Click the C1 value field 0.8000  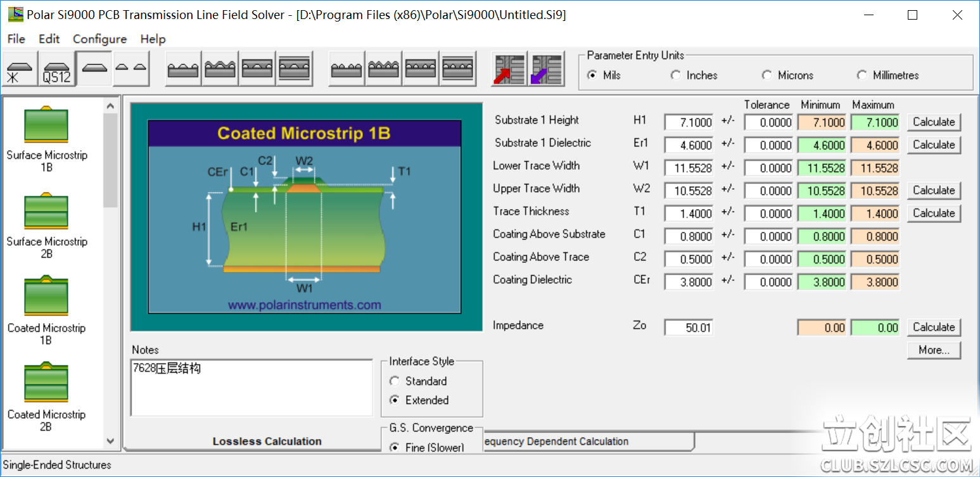click(x=689, y=236)
